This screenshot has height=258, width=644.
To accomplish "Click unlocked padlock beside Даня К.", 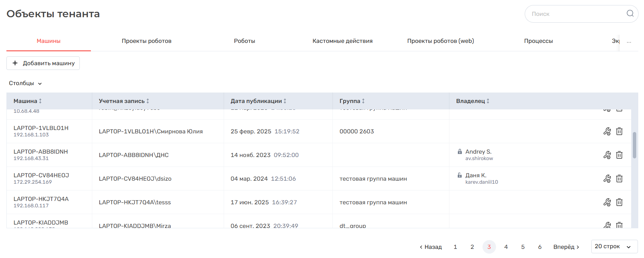I will [x=460, y=175].
